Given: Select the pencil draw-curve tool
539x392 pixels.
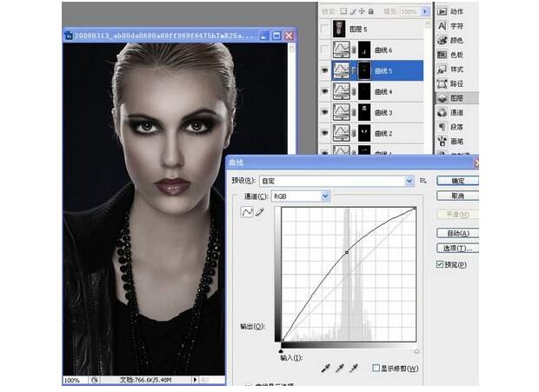Looking at the screenshot, I should click(260, 212).
